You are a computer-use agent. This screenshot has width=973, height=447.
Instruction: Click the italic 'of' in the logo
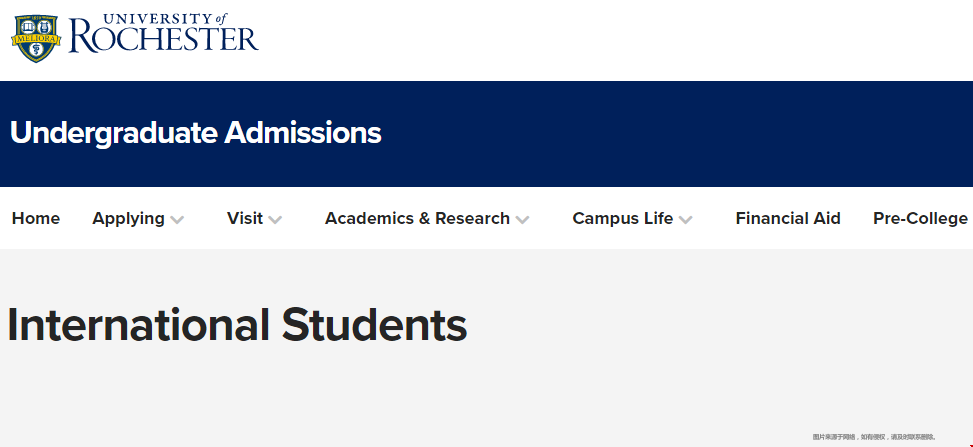point(220,19)
